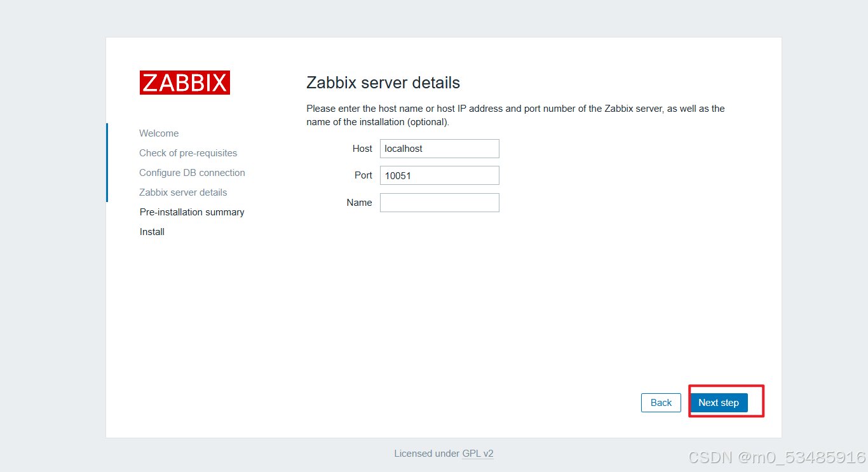Click the step progress indicator bar

(x=107, y=162)
